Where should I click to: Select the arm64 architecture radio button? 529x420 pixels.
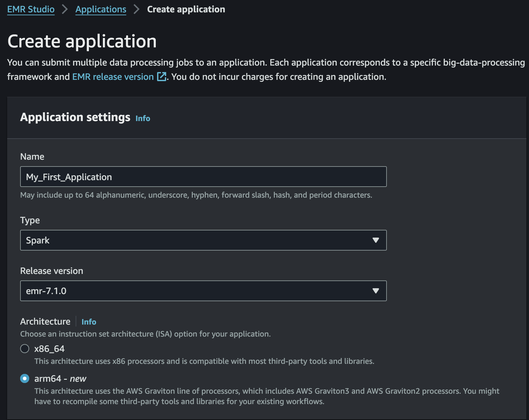pyautogui.click(x=25, y=378)
